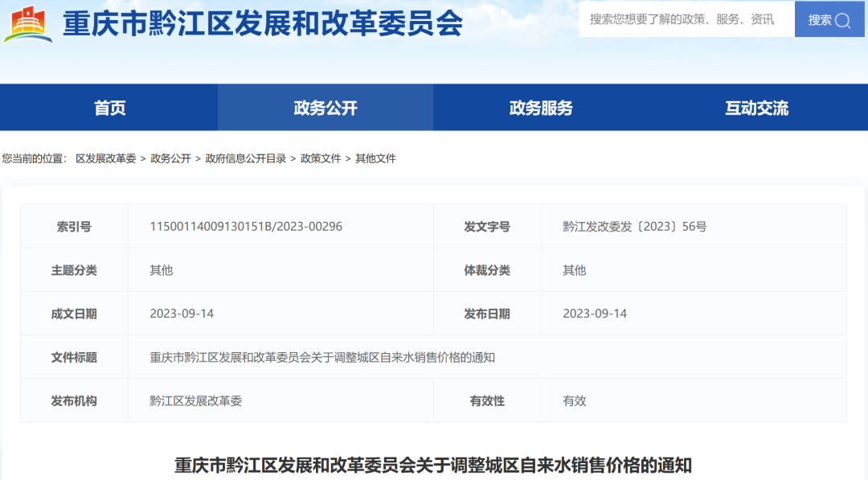Select index number 11500114009130151B/2023-00296
The image size is (868, 480).
coord(246,227)
